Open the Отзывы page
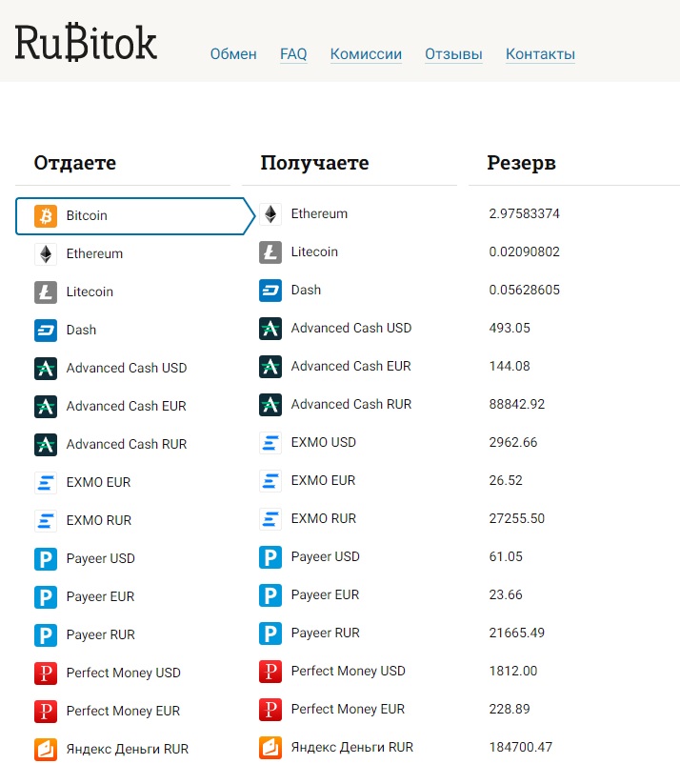The image size is (680, 784). click(x=453, y=54)
